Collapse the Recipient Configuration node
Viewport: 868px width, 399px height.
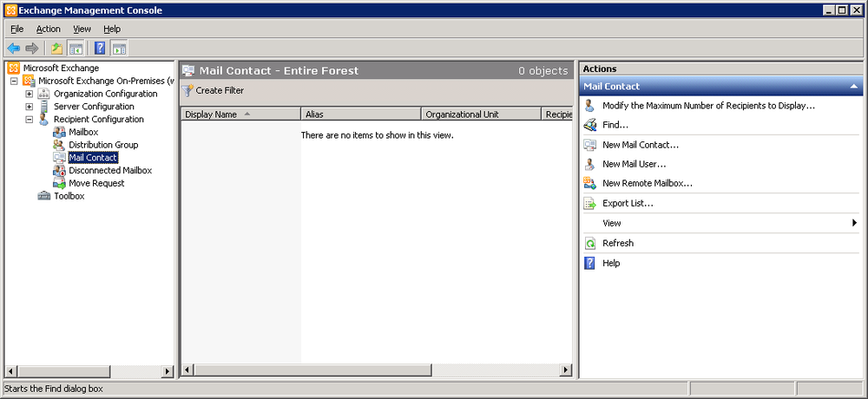click(30, 119)
